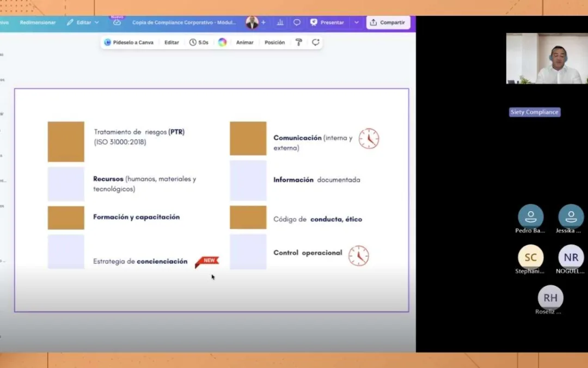
Task: Open the 5.0s duration timer
Action: (x=199, y=43)
